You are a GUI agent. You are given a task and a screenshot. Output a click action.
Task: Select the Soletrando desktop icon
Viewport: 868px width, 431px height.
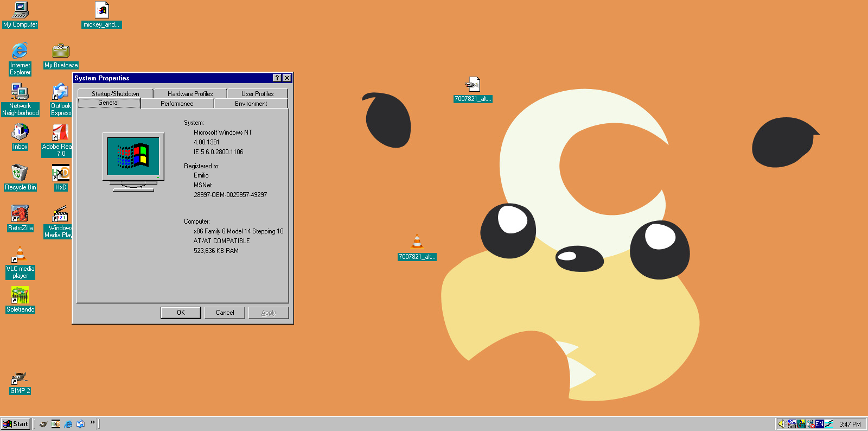(20, 296)
